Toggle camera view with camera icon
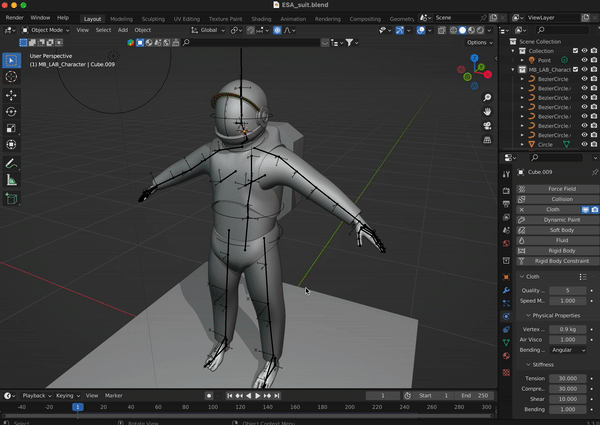 point(485,127)
